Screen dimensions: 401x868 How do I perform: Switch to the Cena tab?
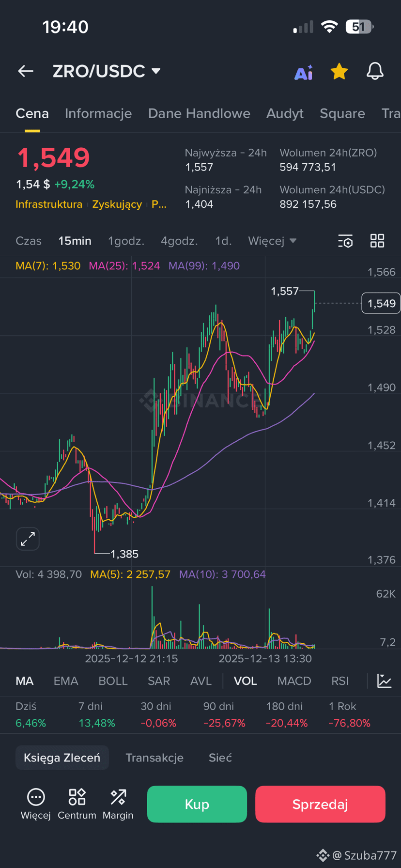pos(32,113)
